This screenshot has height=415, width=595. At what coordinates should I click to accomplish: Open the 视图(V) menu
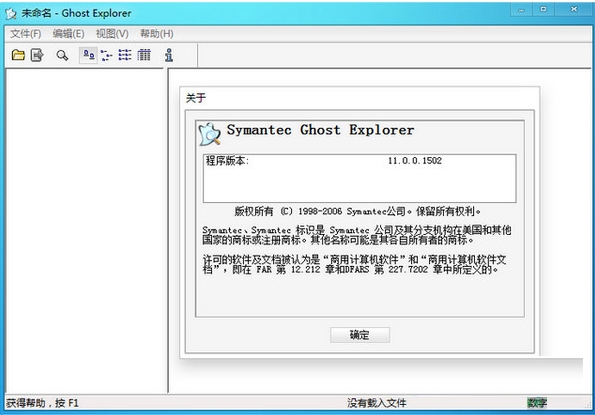[112, 34]
